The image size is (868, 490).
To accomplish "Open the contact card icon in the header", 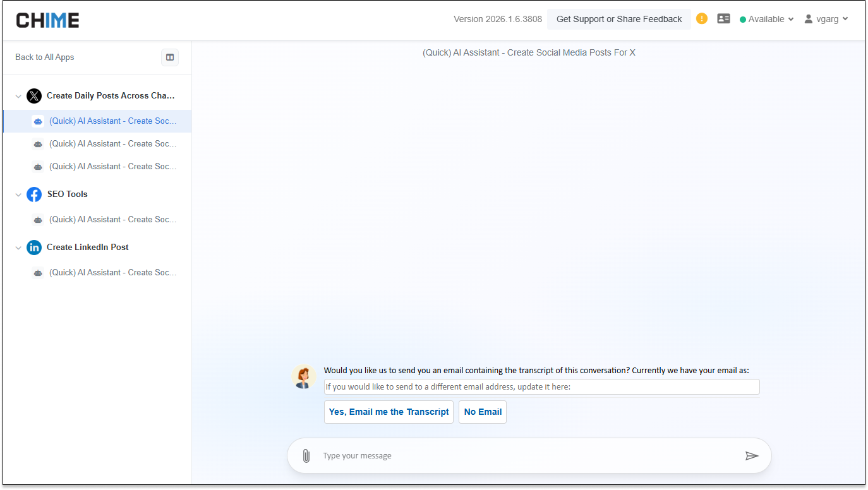I will (723, 18).
